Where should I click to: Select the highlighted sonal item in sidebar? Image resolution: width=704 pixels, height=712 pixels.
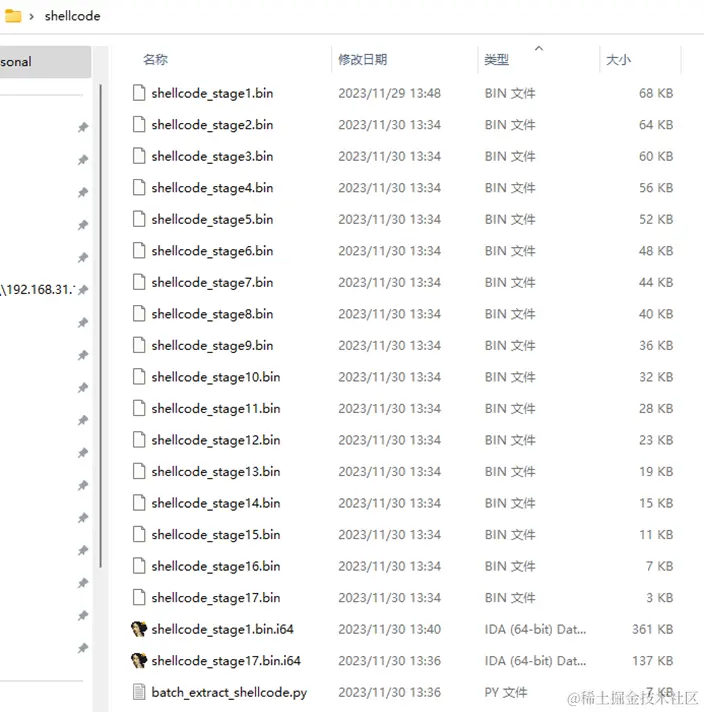[45, 62]
